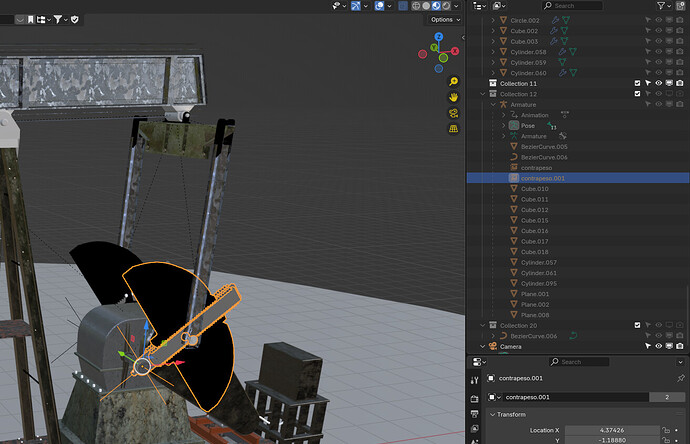Click Camera object in outliner
690x444 pixels.
tap(510, 346)
